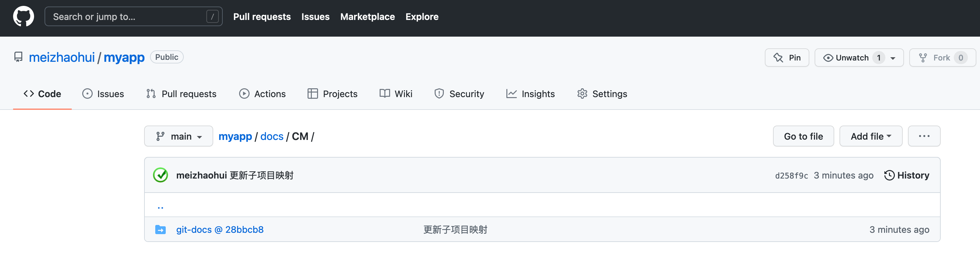Viewport: 980px width, 257px height.
Task: Open the Actions tab
Action: pos(262,94)
